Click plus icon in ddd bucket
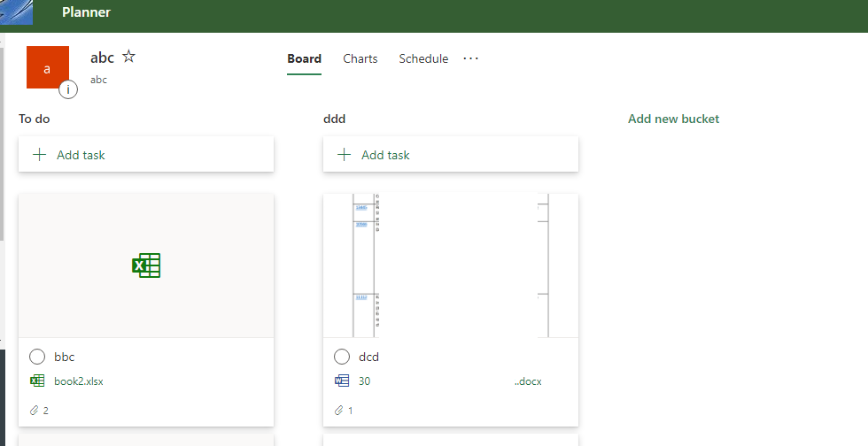Viewport: 868px width, 446px height. 345,154
